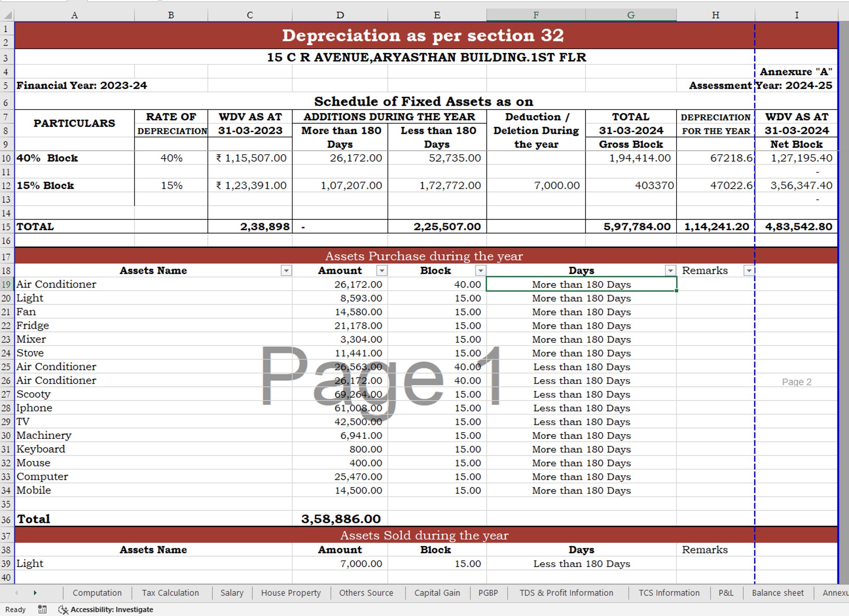
Task: Open Amount column filter dropdown
Action: [382, 270]
